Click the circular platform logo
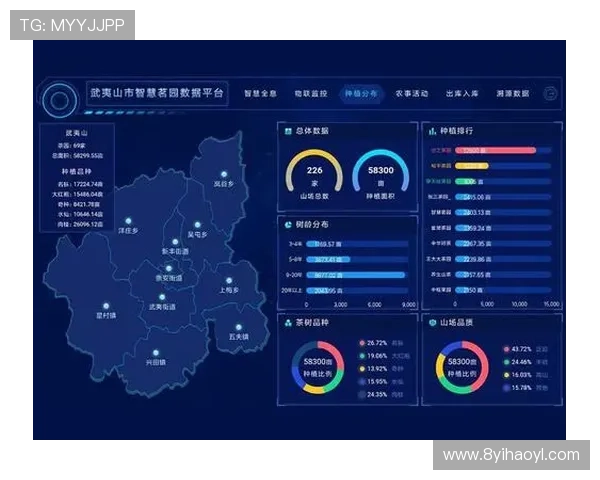This screenshot has height=480, width=600. point(59,100)
